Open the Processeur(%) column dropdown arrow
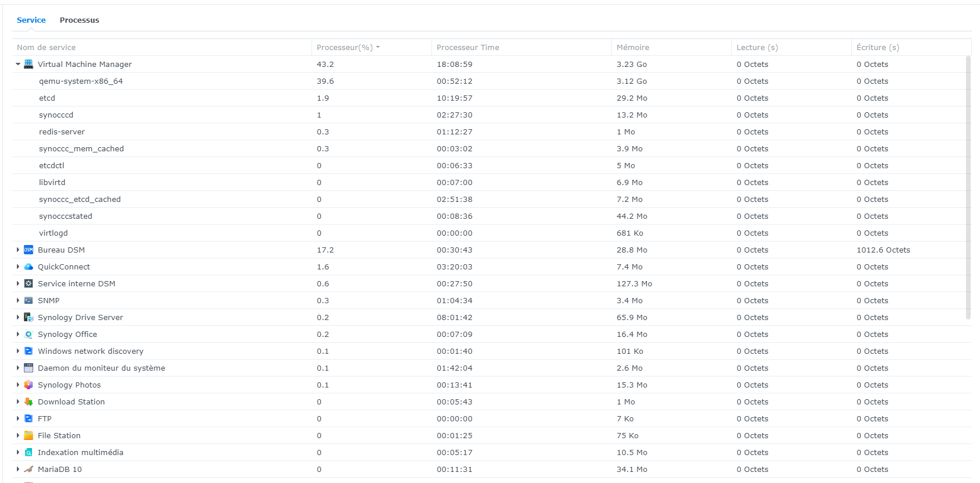 [x=378, y=47]
